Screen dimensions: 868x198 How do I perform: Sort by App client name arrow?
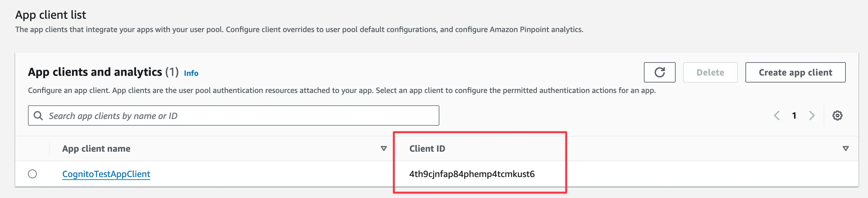pyautogui.click(x=384, y=148)
